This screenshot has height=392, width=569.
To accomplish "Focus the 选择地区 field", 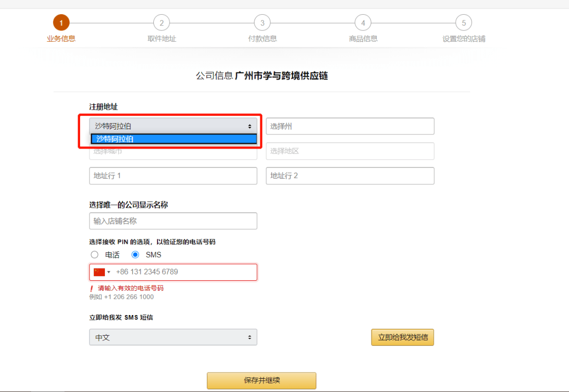I will pyautogui.click(x=350, y=151).
